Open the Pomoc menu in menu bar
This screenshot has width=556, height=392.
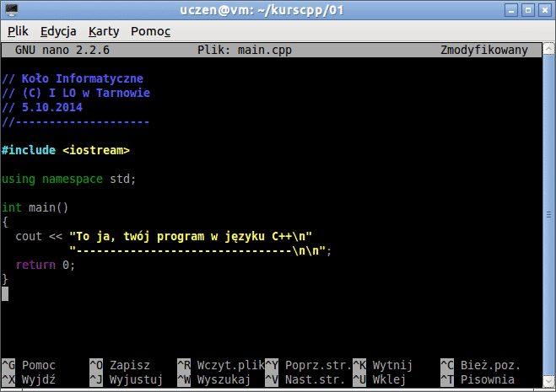coord(150,31)
